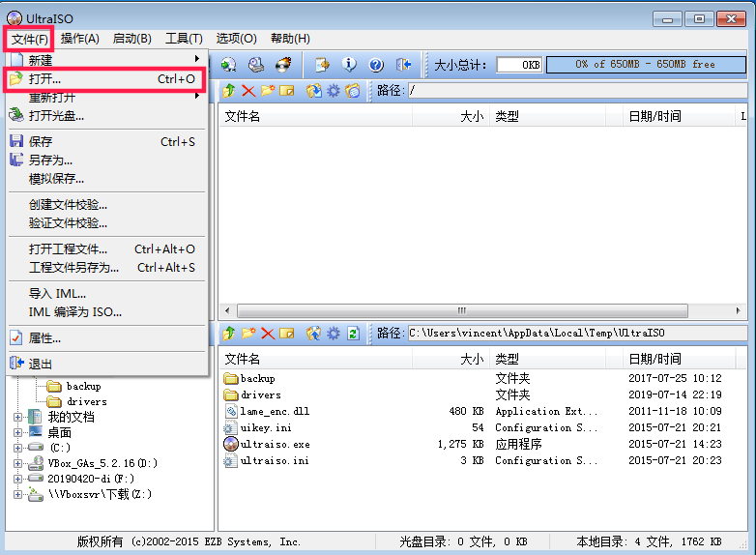
Task: Click the add-to-image icon in local pane
Action: click(x=314, y=334)
